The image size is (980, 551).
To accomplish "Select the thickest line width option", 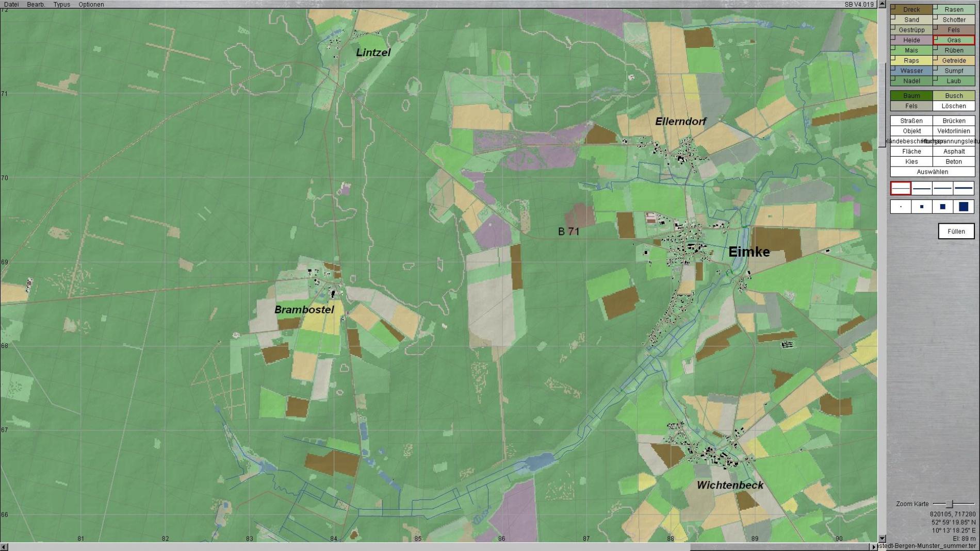I will pyautogui.click(x=963, y=188).
